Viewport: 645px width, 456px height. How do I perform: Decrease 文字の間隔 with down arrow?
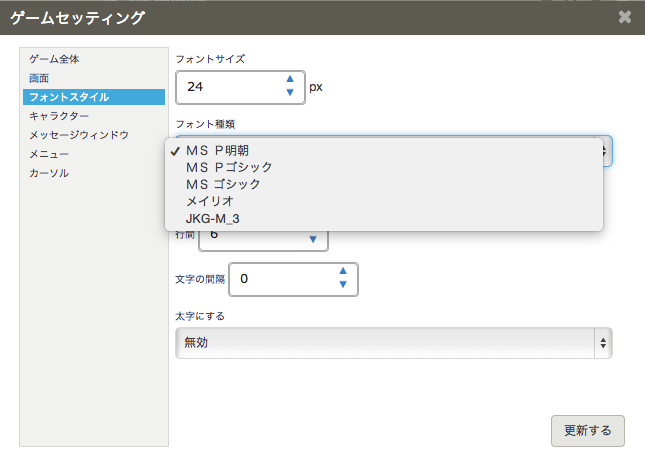coord(343,285)
